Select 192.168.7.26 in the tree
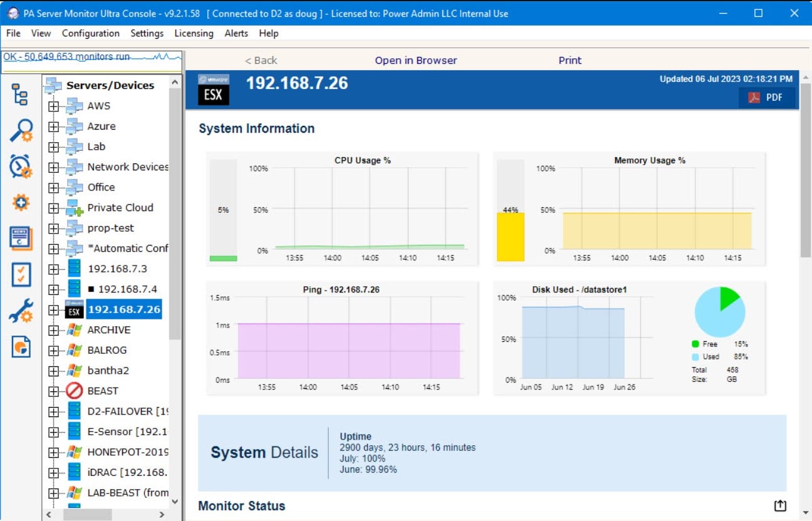The image size is (812, 521). coord(124,309)
